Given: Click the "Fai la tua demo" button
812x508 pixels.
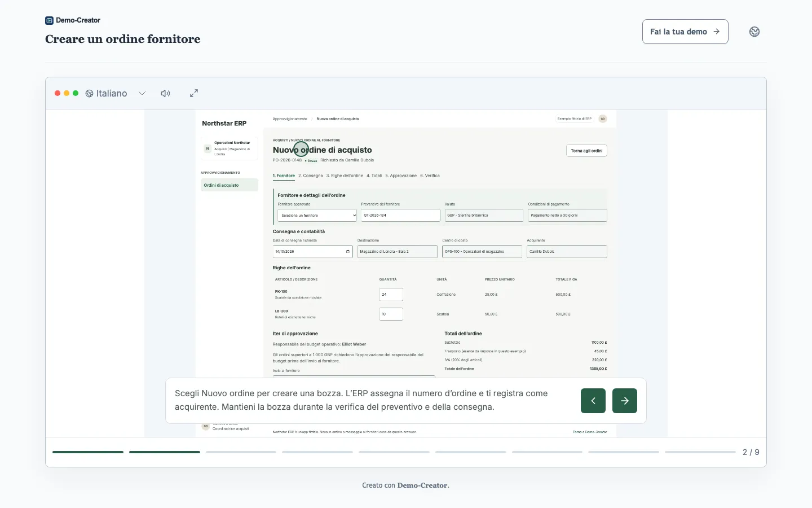Looking at the screenshot, I should [685, 32].
